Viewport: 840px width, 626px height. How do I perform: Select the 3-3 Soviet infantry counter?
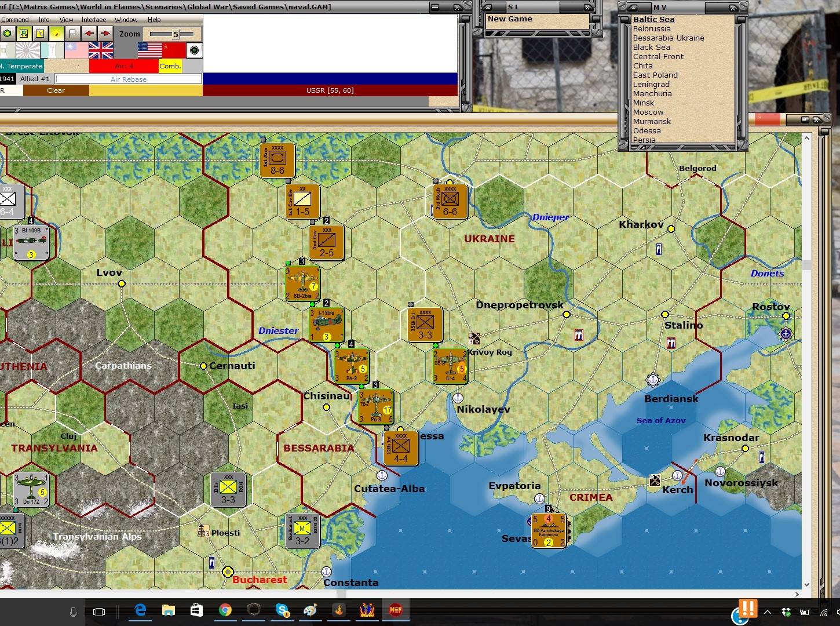click(x=425, y=325)
